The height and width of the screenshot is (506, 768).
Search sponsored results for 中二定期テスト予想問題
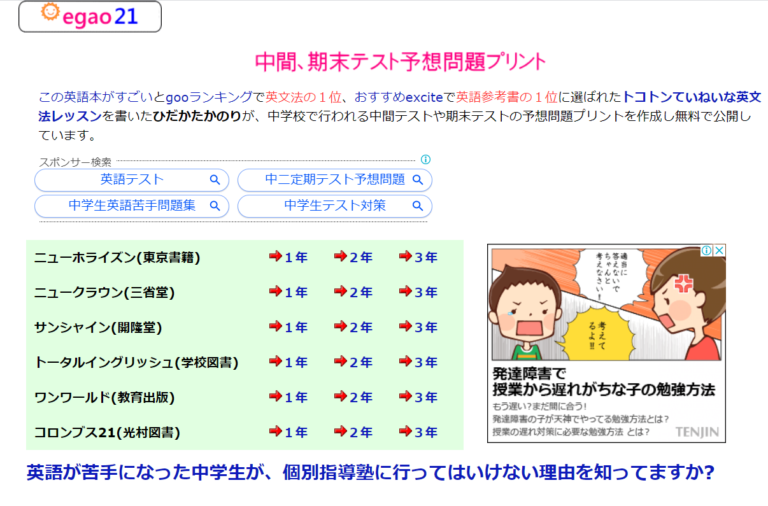pyautogui.click(x=335, y=180)
